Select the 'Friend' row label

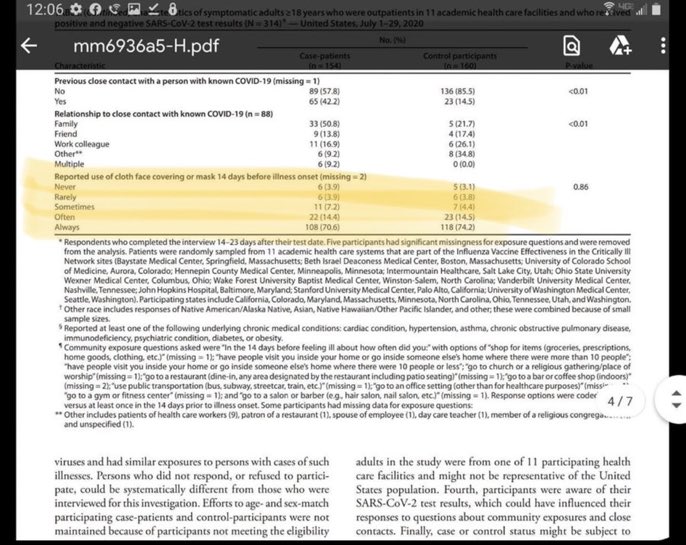point(65,134)
